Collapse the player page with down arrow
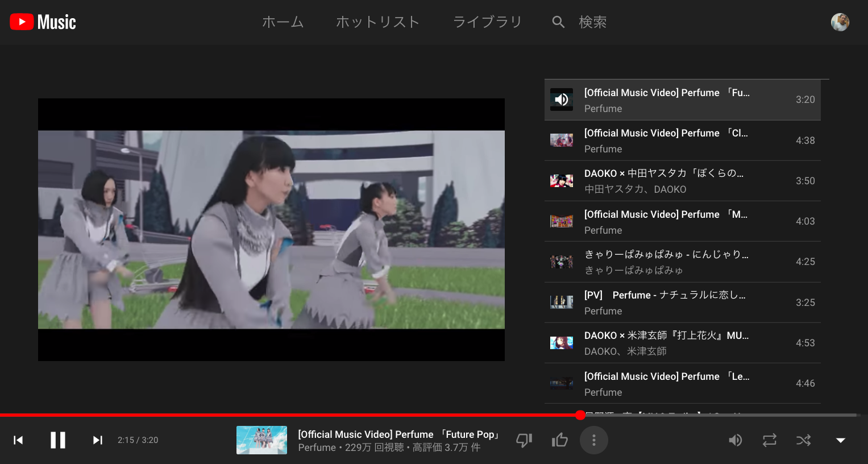This screenshot has height=464, width=868. click(841, 440)
